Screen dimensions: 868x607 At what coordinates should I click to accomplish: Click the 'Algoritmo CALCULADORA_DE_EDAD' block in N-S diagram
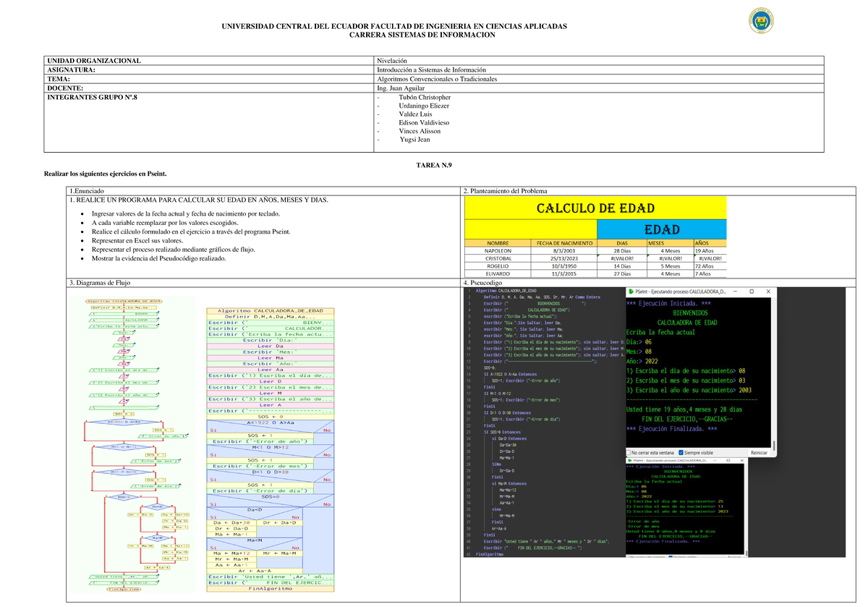click(x=270, y=310)
